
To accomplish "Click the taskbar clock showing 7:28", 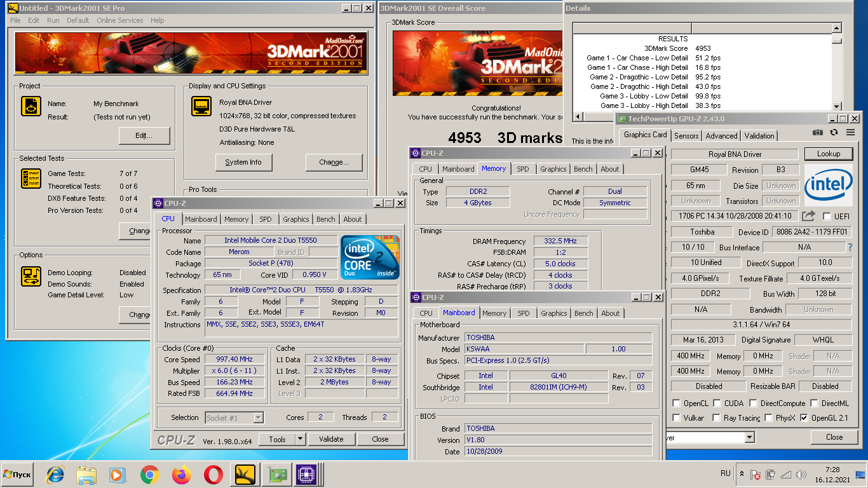I will coord(833,470).
